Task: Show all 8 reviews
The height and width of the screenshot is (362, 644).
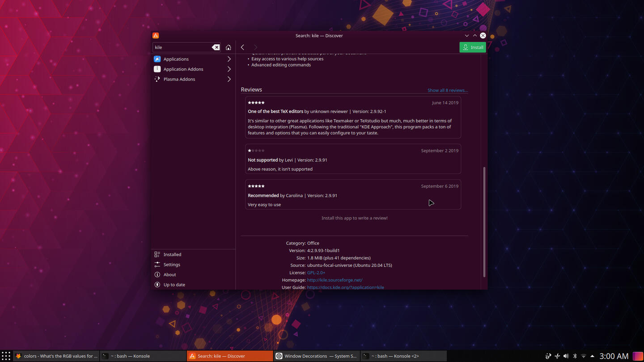Action: (x=448, y=90)
